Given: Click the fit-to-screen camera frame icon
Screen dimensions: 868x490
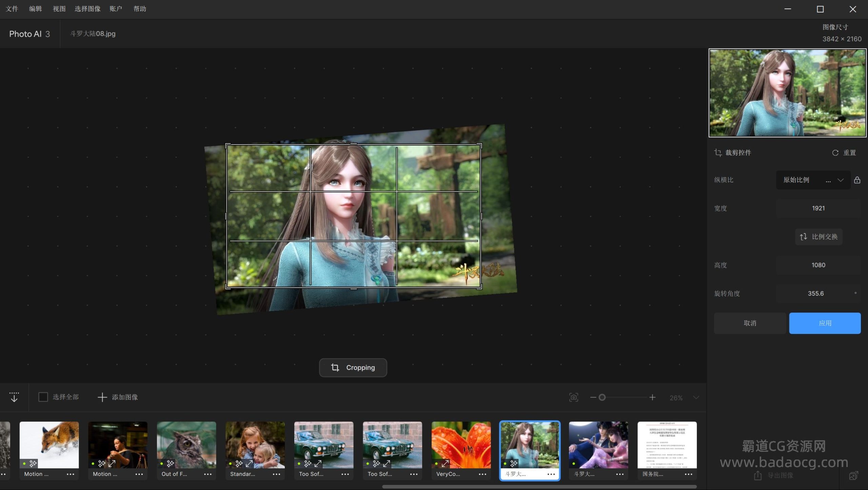Looking at the screenshot, I should click(574, 397).
